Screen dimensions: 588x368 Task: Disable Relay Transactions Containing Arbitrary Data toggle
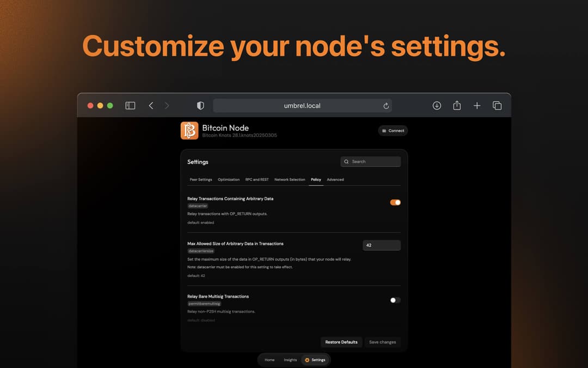tap(395, 202)
